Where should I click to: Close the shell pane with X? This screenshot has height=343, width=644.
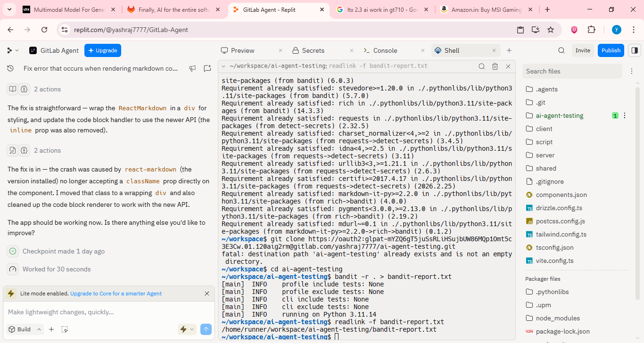pyautogui.click(x=508, y=66)
